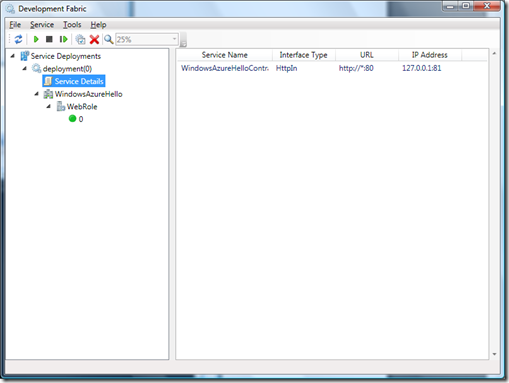
Task: Click scrollbar up arrow in details pane
Action: [494, 53]
